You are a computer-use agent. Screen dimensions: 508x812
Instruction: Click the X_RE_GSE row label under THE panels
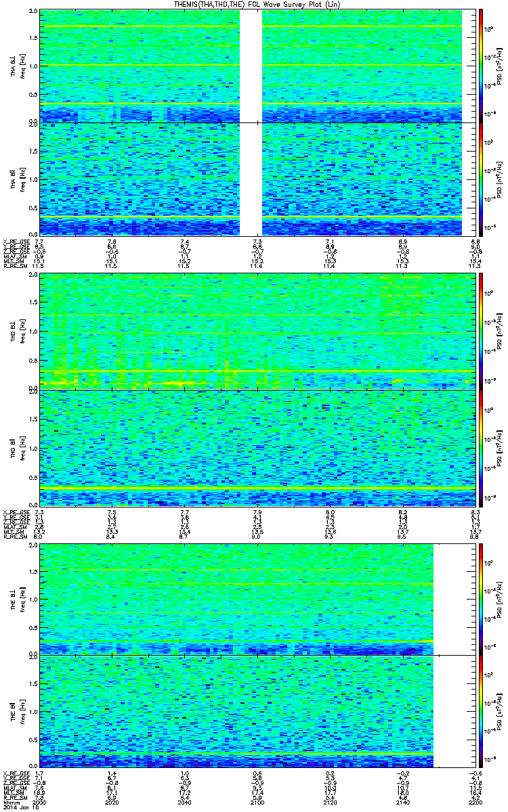pos(15,773)
